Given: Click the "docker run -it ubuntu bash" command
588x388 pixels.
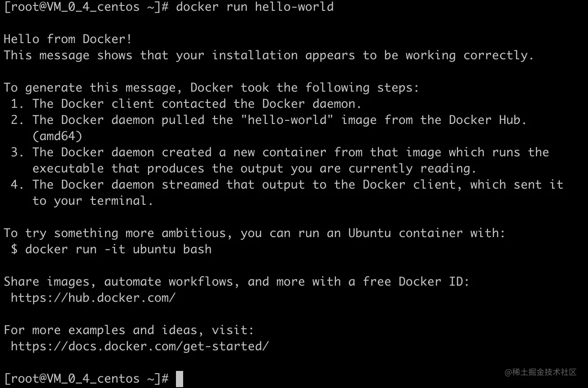Looking at the screenshot, I should 118,249.
